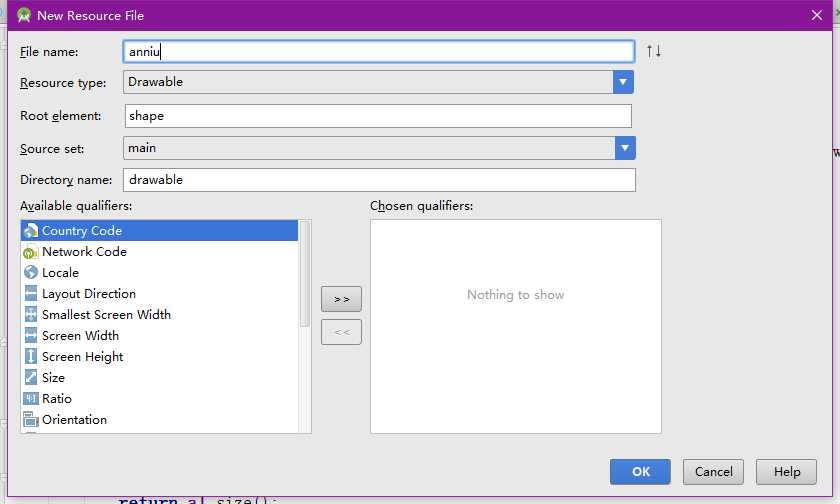Select Screen Height qualifier
Image resolution: width=840 pixels, height=504 pixels.
pos(159,356)
